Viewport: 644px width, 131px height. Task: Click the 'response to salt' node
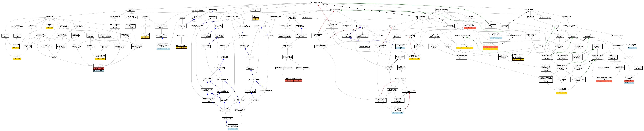pyautogui.click(x=5, y=36)
